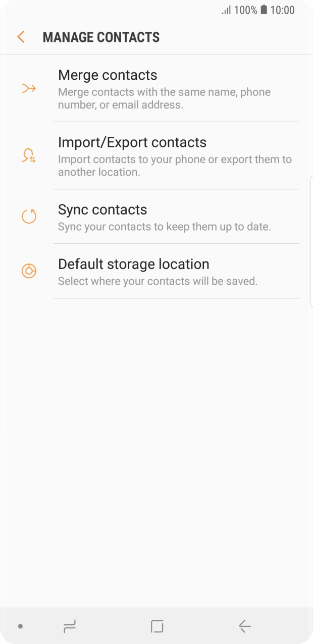Select the Merge contacts arrows icon
This screenshot has width=313, height=644.
point(28,87)
